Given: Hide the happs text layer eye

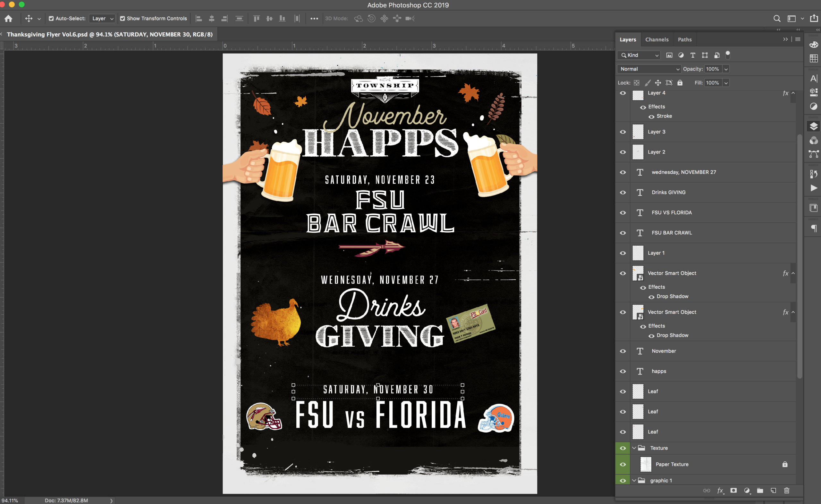Looking at the screenshot, I should (622, 371).
